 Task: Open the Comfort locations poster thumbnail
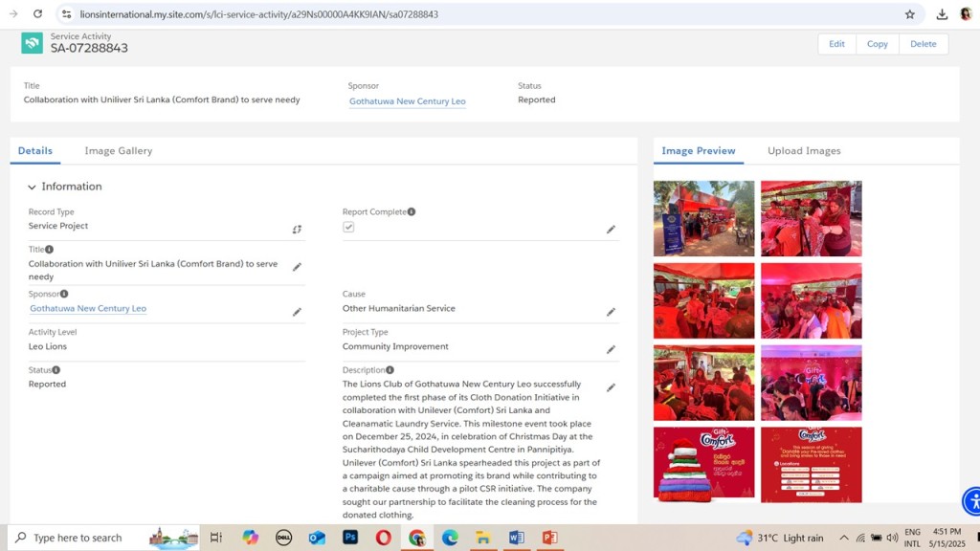[812, 465]
